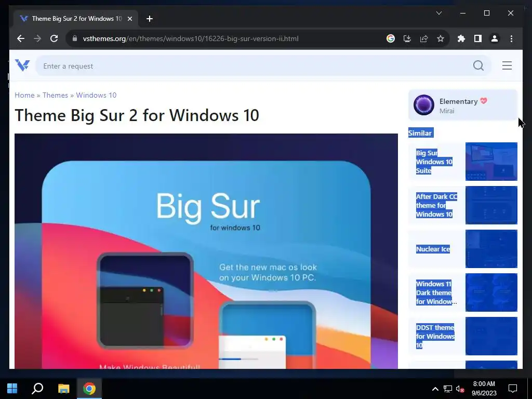Open the Windows Start menu
The height and width of the screenshot is (399, 532).
click(12, 389)
